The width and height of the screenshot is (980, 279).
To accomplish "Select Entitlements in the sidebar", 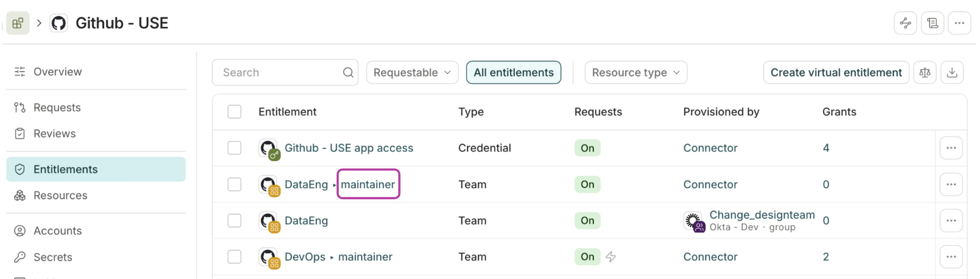I will click(96, 169).
